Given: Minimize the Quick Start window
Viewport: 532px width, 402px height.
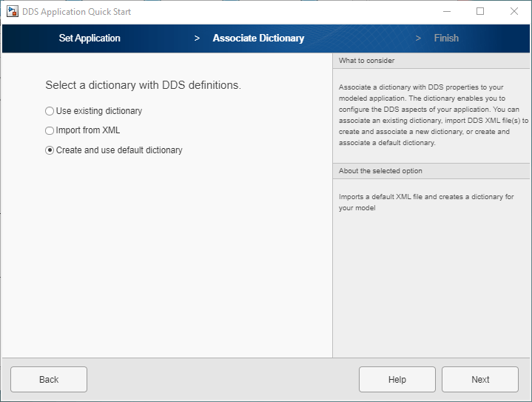Looking at the screenshot, I should (x=446, y=12).
